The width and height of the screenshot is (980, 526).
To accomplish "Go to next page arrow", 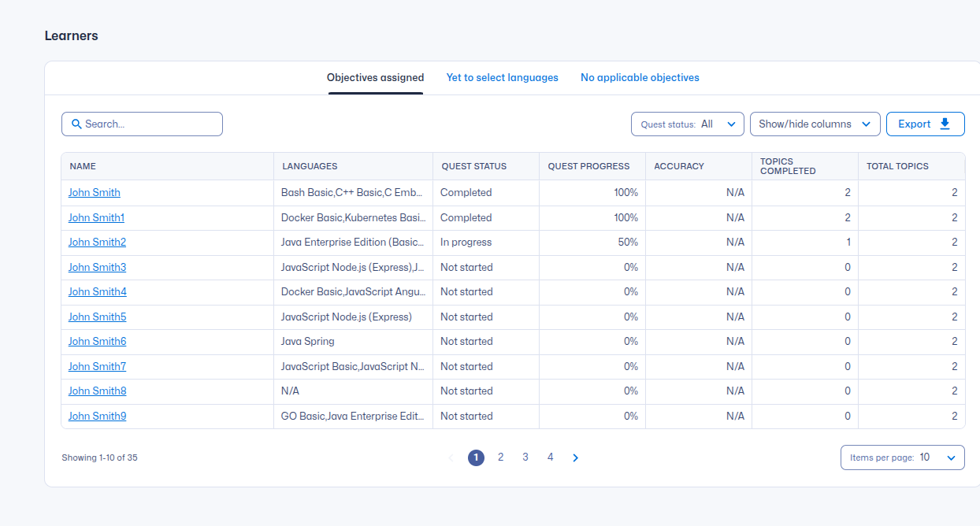I will (x=575, y=457).
